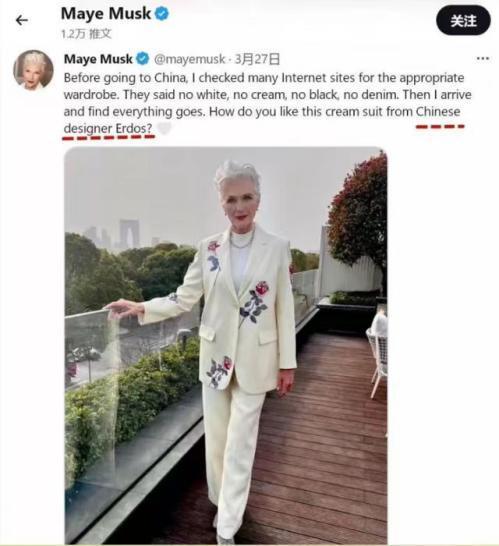The height and width of the screenshot is (546, 499).
Task: Go back using the left arrow
Action: coord(22,21)
